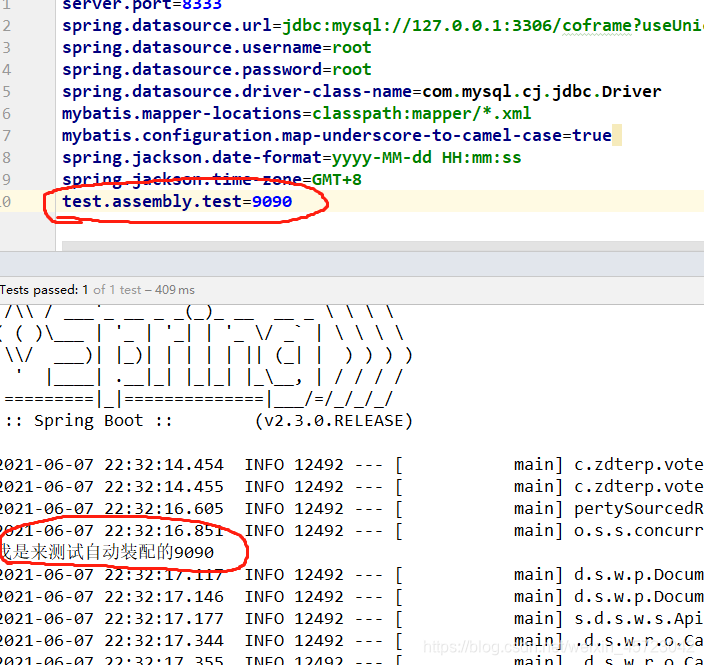Click the server.port=8333 line
This screenshot has width=704, height=665.
point(142,4)
